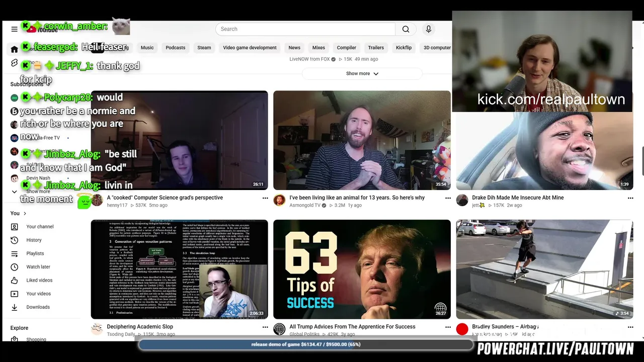Select the Music filter chip
This screenshot has height=362, width=644.
coord(147,48)
